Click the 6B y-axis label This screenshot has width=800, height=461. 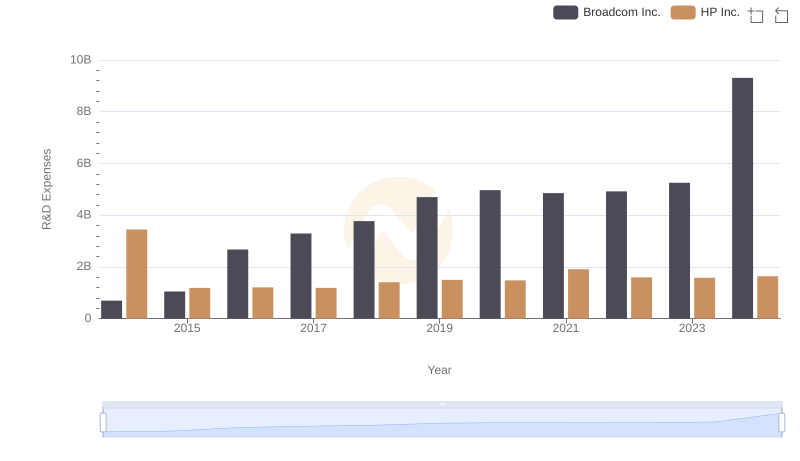tap(84, 163)
